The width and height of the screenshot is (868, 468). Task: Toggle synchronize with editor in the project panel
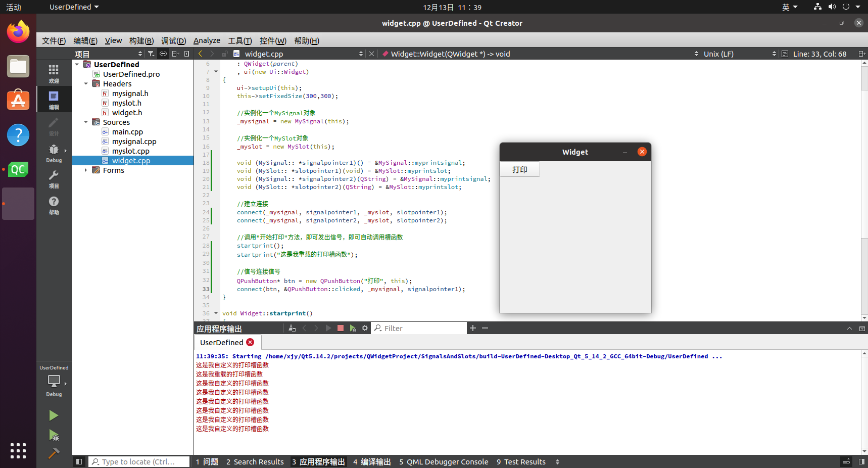[x=163, y=54]
